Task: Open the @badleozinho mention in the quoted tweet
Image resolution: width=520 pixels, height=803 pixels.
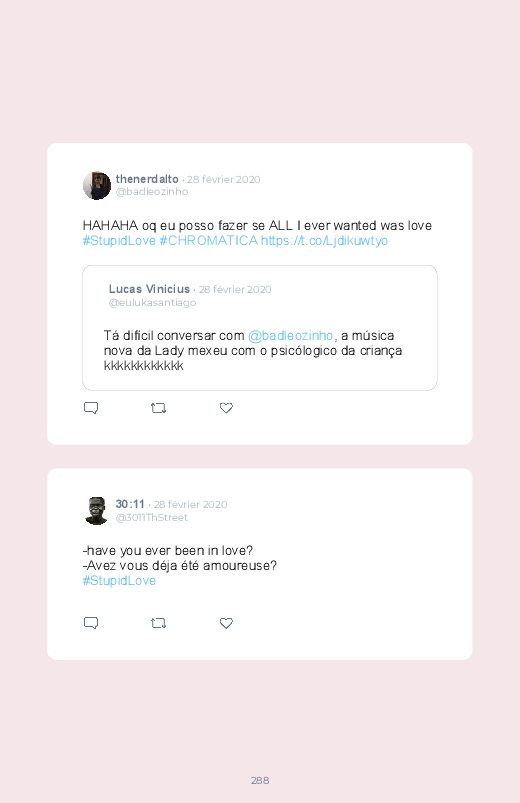Action: coord(290,335)
